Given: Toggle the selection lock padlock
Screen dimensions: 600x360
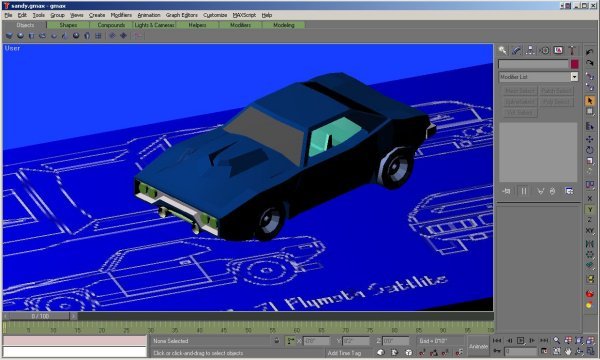Looking at the screenshot, I should pyautogui.click(x=277, y=340).
